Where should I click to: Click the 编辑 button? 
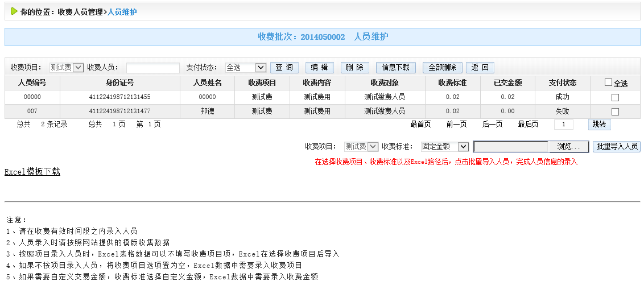click(320, 68)
